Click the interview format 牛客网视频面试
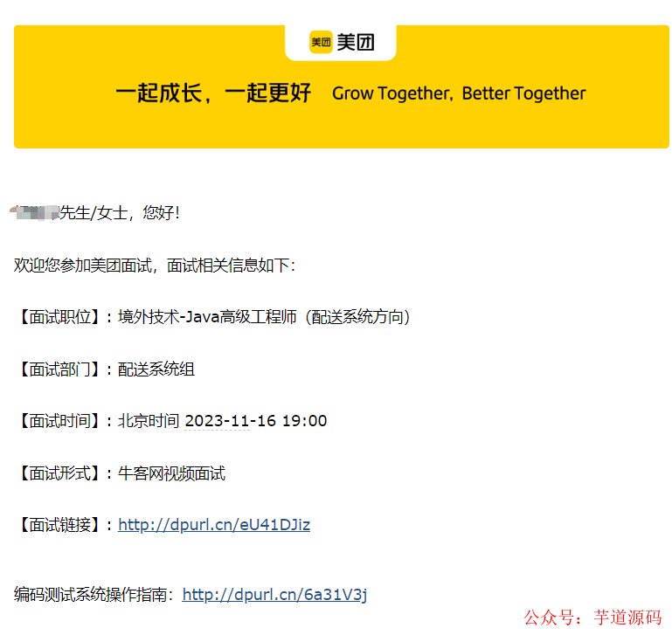This screenshot has width=672, height=635. 172,473
